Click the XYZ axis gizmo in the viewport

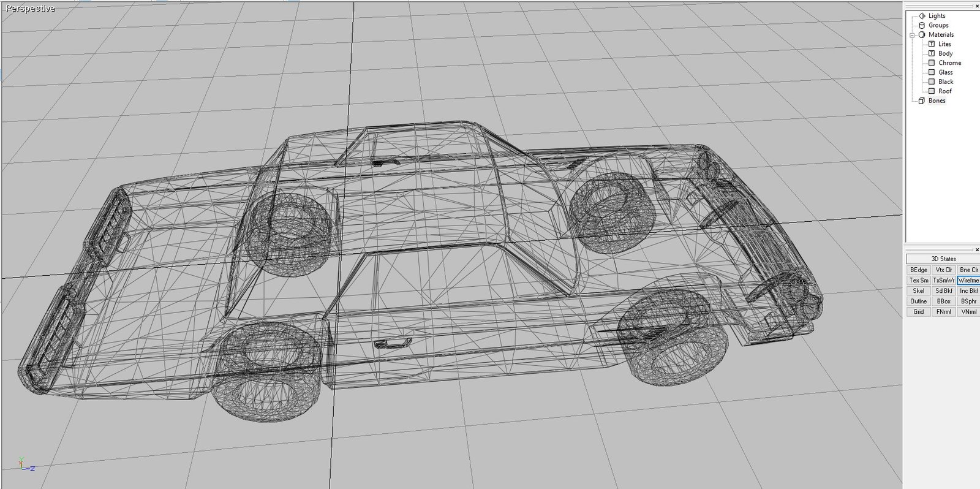(x=26, y=465)
